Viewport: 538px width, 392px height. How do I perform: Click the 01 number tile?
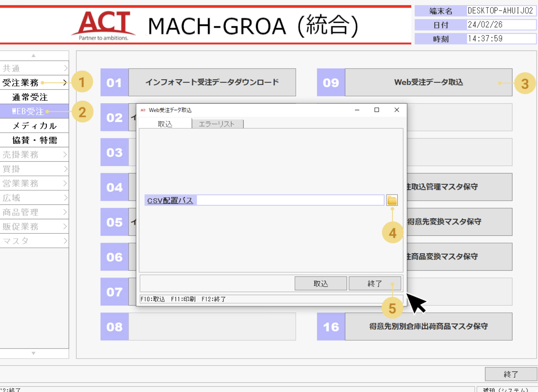click(114, 82)
